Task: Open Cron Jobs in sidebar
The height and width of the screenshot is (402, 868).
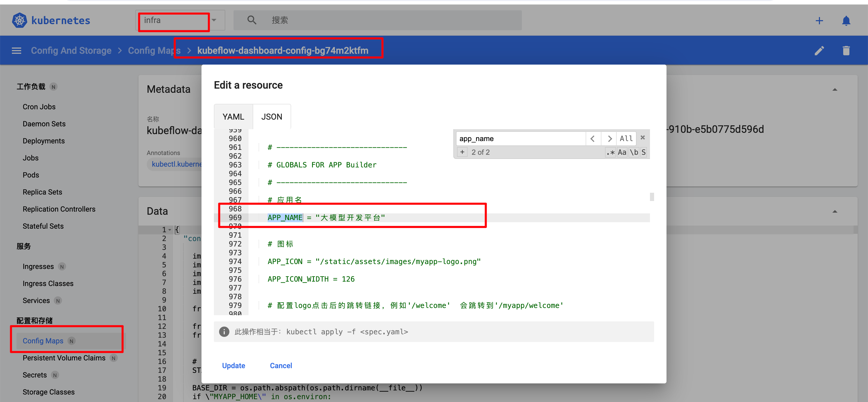Action: [39, 107]
